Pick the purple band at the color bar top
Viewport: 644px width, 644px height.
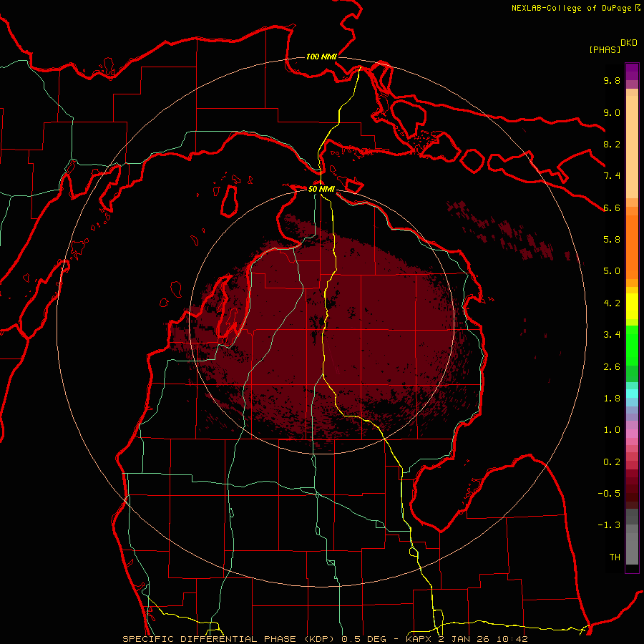pos(632,71)
